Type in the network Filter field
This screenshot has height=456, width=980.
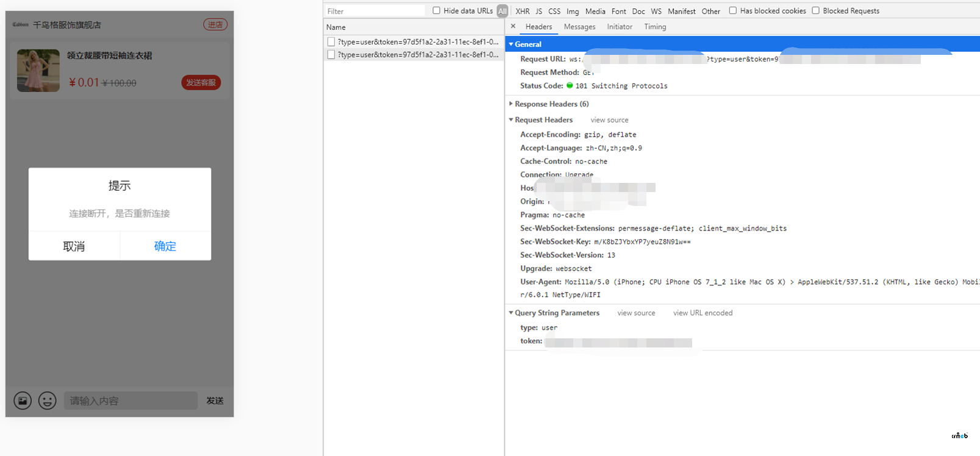tap(375, 11)
